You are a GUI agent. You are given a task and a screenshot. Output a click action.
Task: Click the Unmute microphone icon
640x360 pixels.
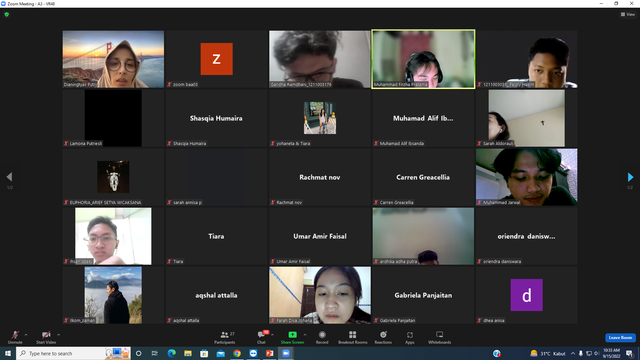click(x=15, y=335)
